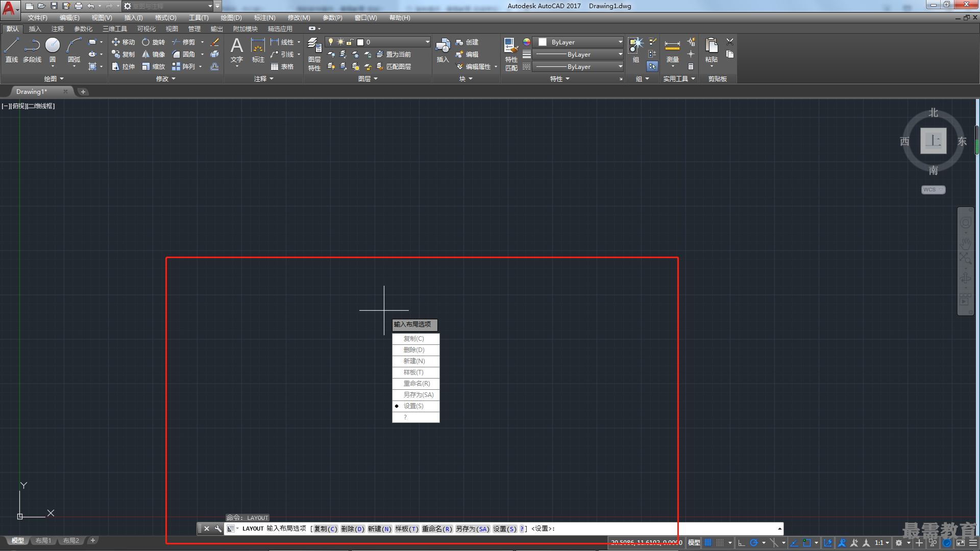Switch to the 参数化 ribbon tab
The image size is (980, 551).
[83, 29]
